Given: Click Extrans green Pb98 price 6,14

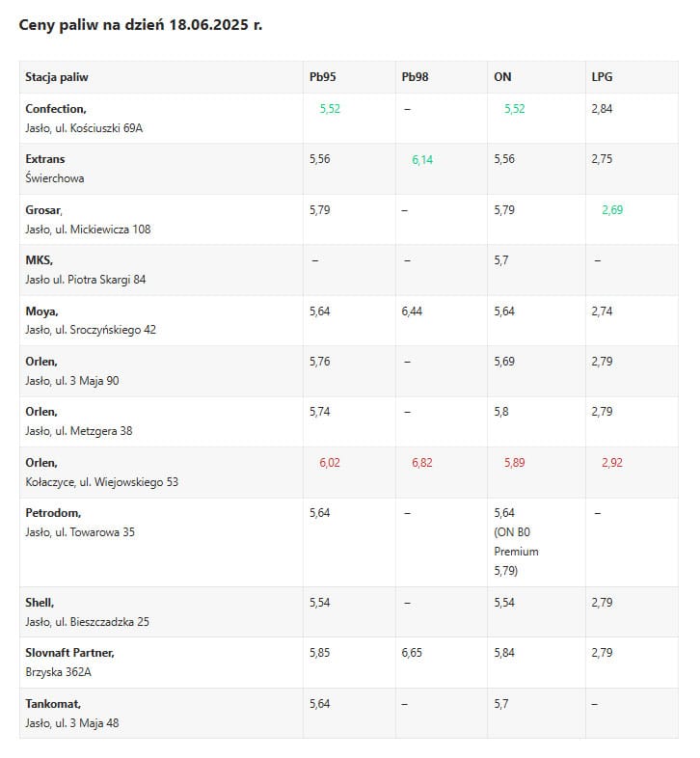Looking at the screenshot, I should point(422,160).
